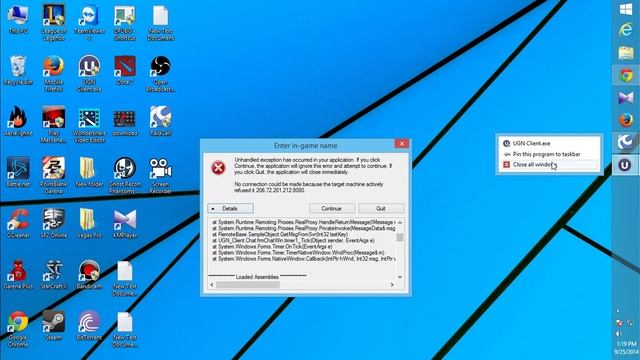Image resolution: width=640 pixels, height=360 pixels.
Task: Launch Battle.net desktop shortcut
Action: (18, 172)
